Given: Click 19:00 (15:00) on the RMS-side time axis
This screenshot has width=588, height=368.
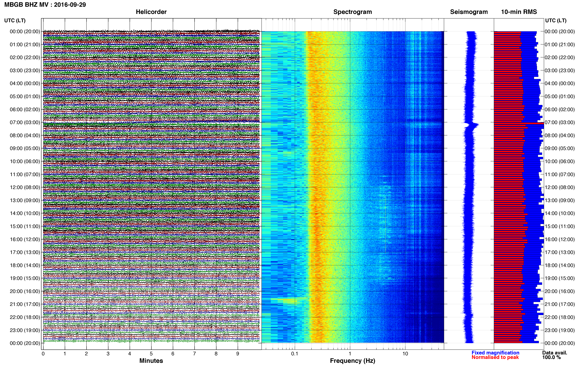Looking at the screenshot, I should click(560, 278).
